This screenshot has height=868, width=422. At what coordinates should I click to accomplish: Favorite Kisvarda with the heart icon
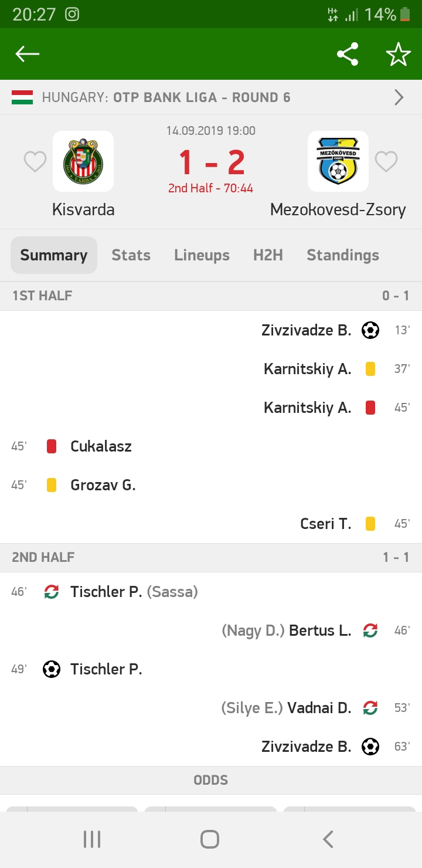coord(35,161)
